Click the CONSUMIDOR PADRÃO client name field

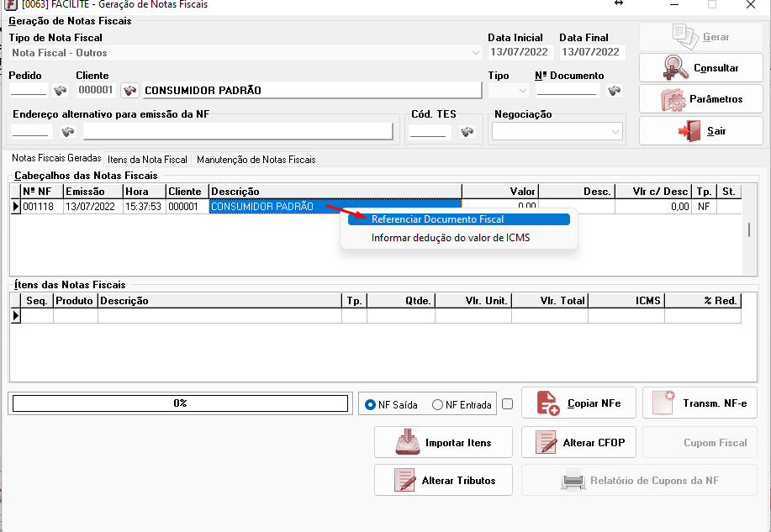(312, 91)
